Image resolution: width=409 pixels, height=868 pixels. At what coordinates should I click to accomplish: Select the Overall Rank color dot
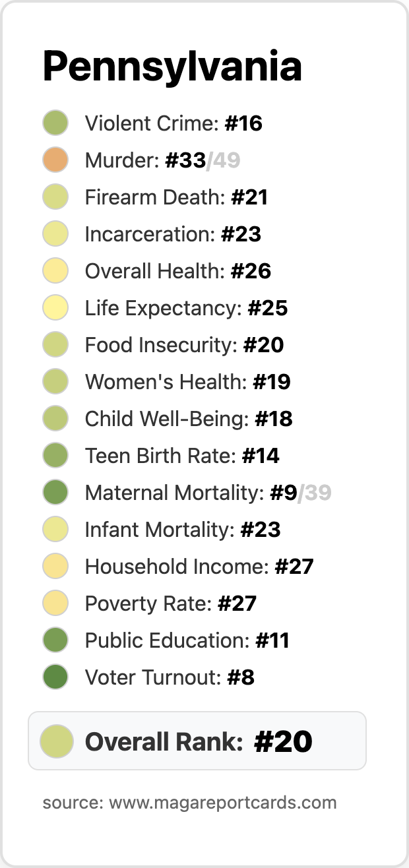(57, 741)
